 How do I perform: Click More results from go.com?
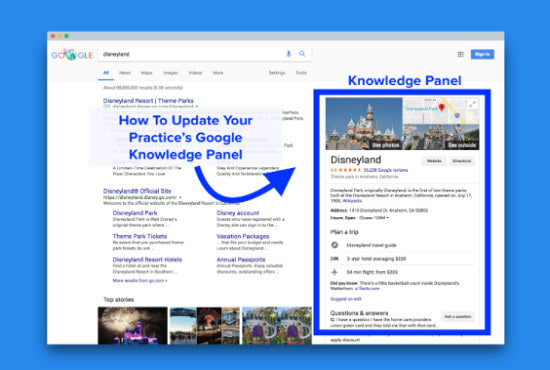tap(140, 281)
